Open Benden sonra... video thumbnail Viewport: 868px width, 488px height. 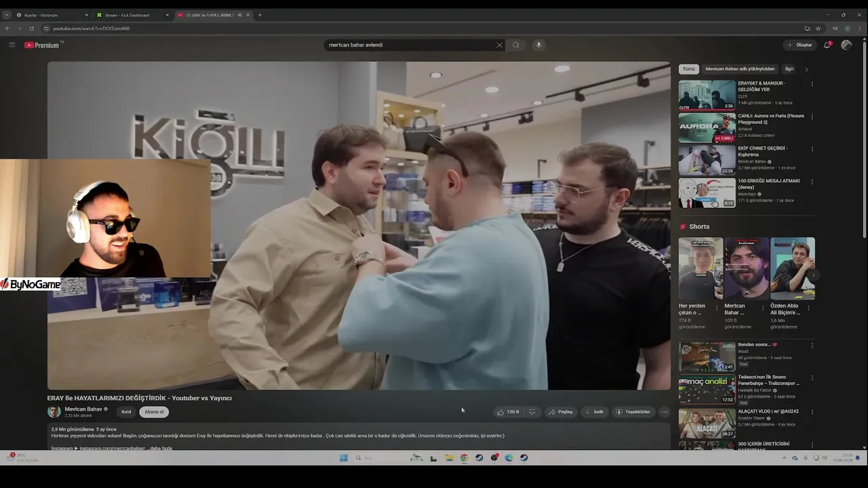(707, 357)
